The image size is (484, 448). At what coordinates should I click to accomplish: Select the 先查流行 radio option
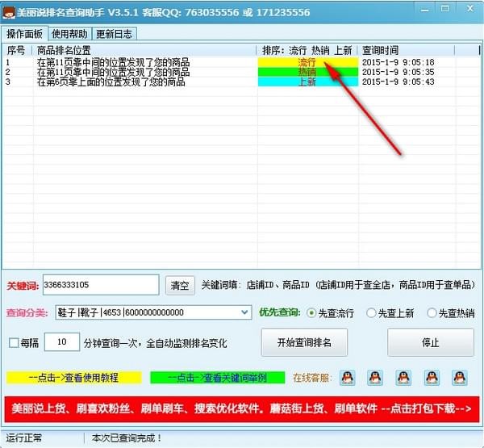pyautogui.click(x=311, y=313)
